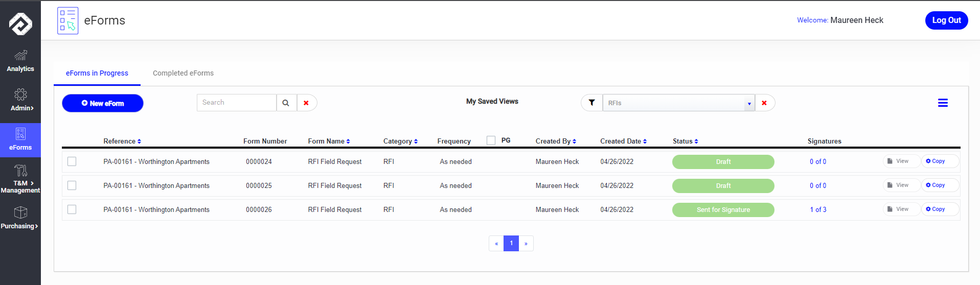Focus the Search input field
Viewport: 980px width, 285px height.
pyautogui.click(x=237, y=103)
